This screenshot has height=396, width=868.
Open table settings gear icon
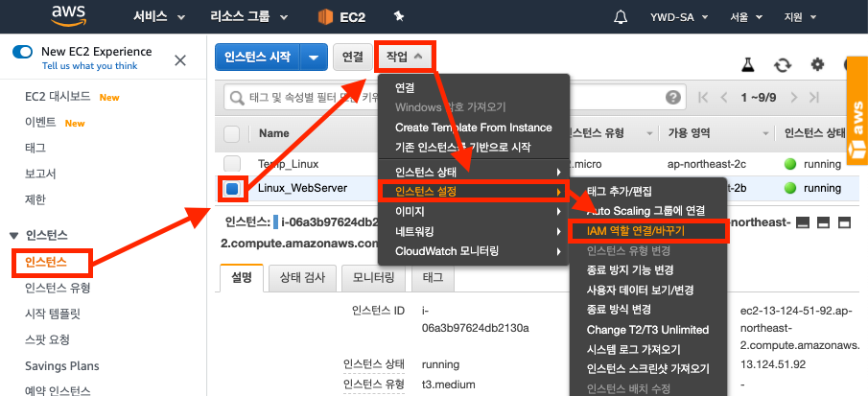pos(817,64)
